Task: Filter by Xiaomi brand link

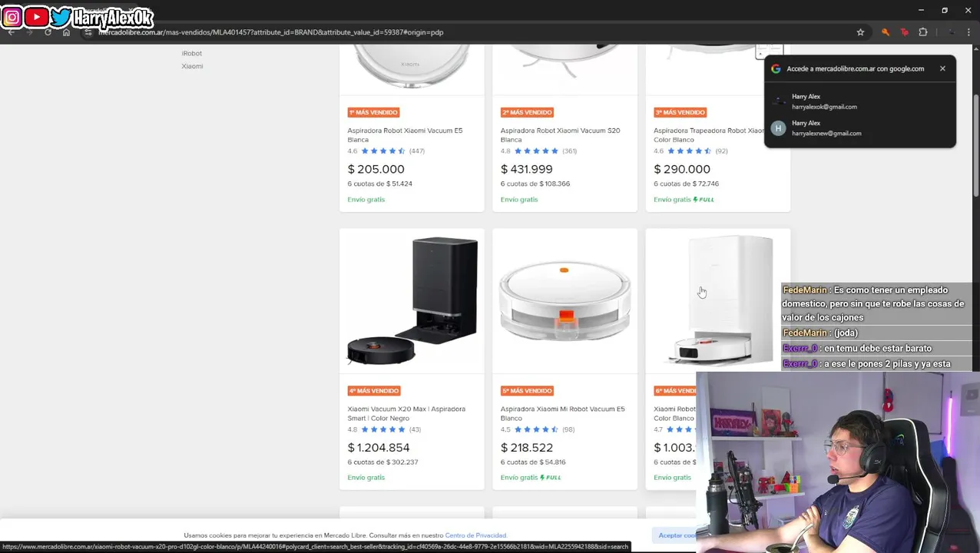Action: (x=192, y=66)
